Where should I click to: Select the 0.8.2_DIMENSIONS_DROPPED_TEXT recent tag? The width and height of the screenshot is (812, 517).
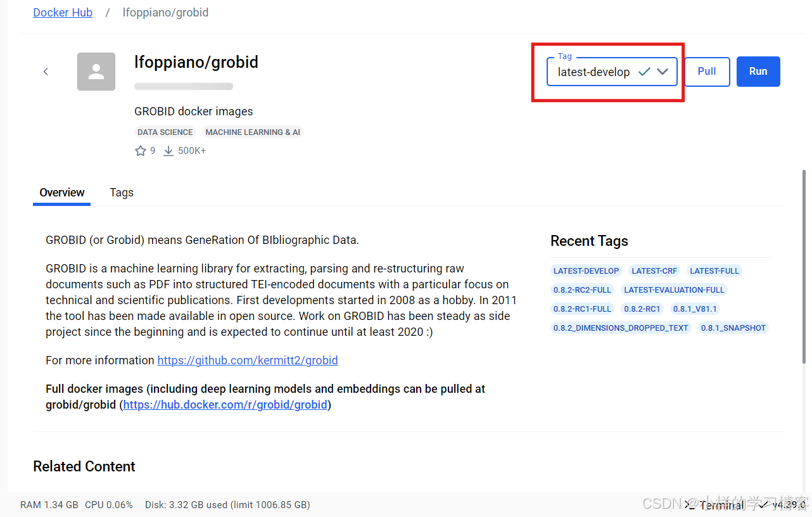(621, 328)
